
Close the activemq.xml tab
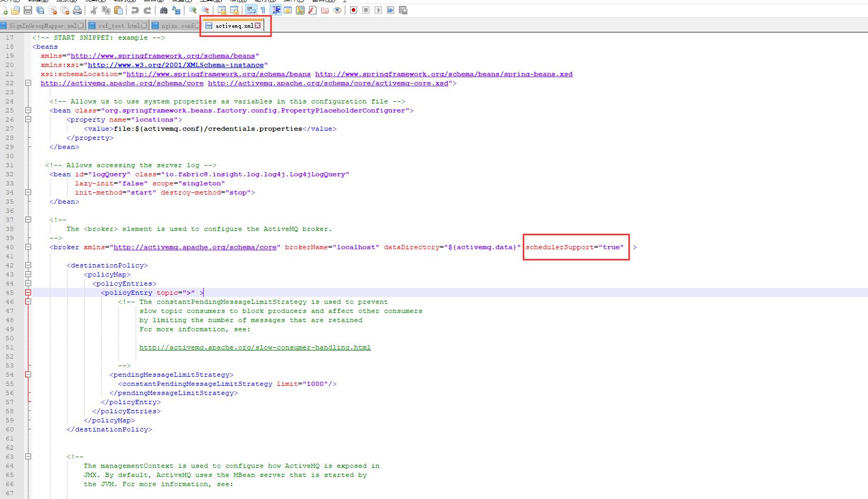pyautogui.click(x=258, y=26)
